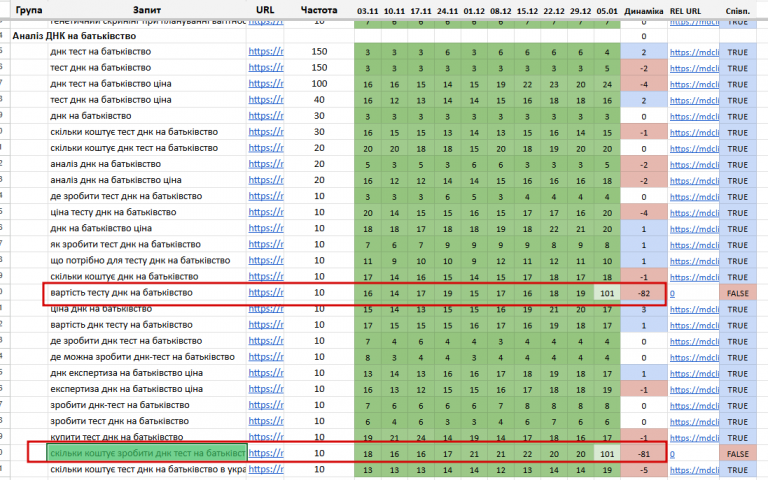Click the 03.11 date column header
Viewport: 768px width, 480px height.
click(367, 11)
